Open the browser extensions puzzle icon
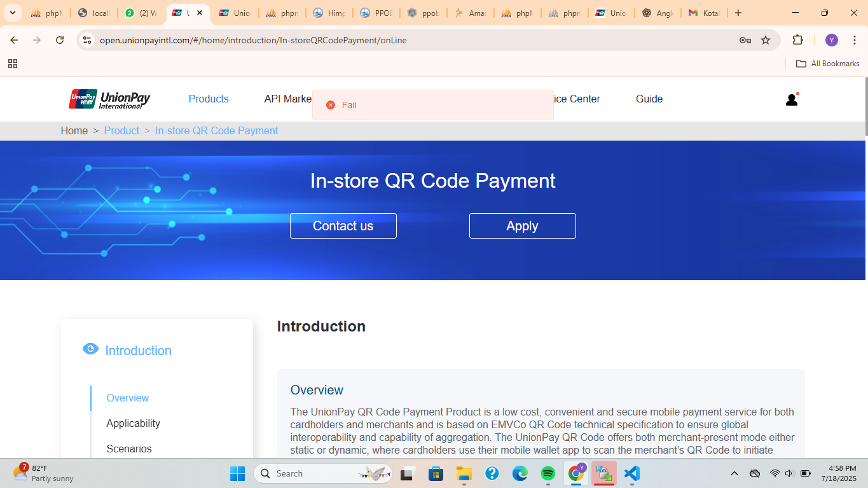This screenshot has width=868, height=488. [797, 40]
